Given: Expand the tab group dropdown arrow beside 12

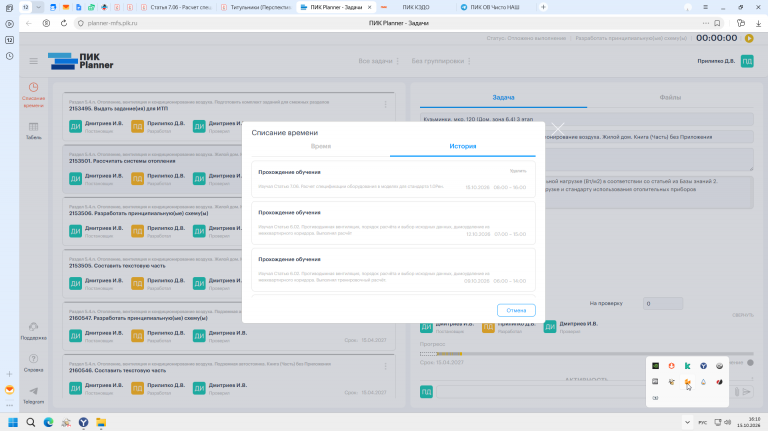Looking at the screenshot, I should click(38, 7).
